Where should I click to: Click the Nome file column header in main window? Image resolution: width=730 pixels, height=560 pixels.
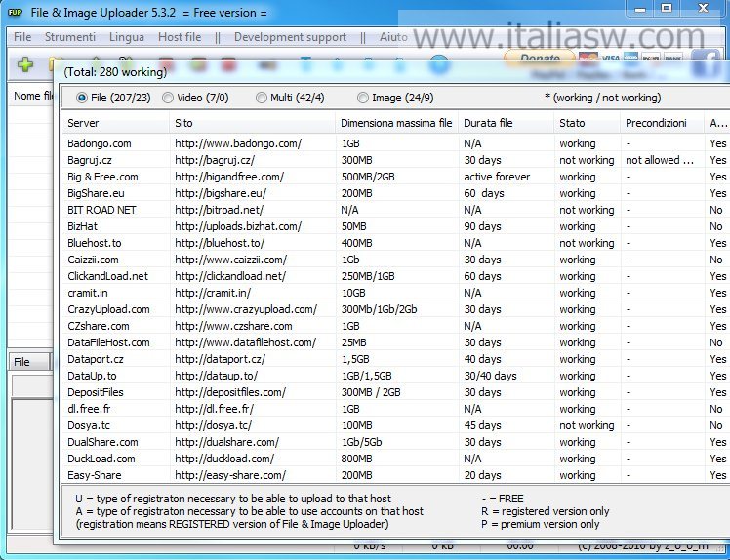coord(31,96)
